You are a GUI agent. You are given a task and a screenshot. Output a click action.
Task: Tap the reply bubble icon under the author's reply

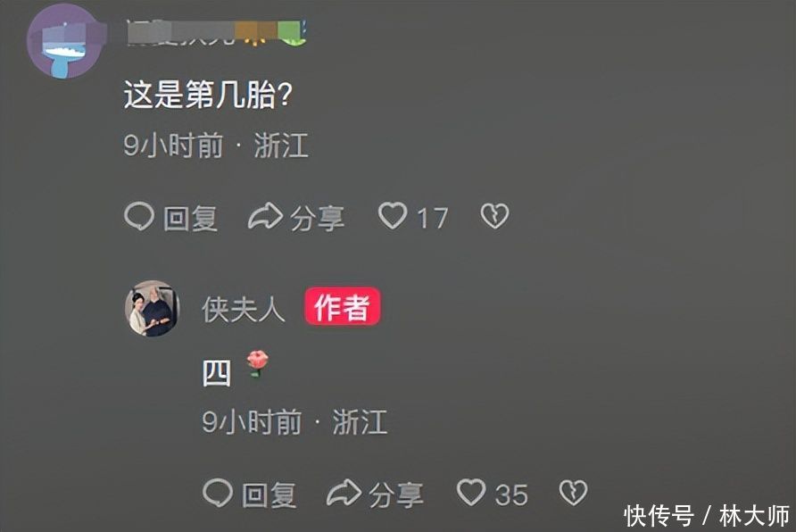pos(217,493)
